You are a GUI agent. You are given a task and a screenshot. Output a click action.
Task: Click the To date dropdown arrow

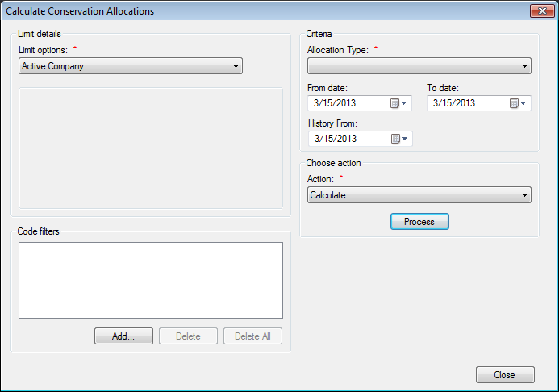coord(523,103)
